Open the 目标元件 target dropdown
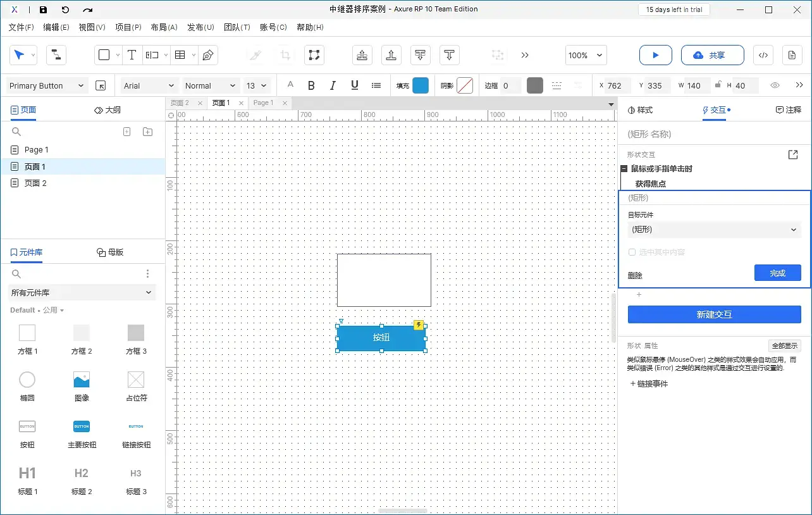Viewport: 812px width, 515px height. click(714, 230)
